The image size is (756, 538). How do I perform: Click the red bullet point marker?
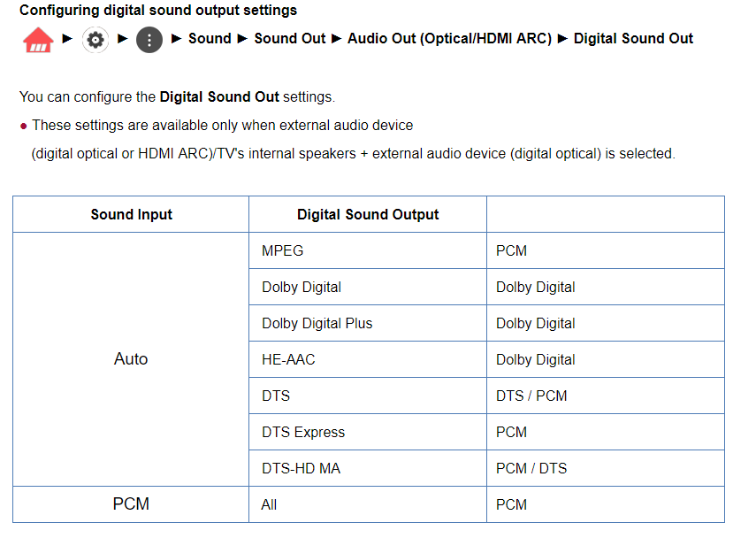click(23, 127)
